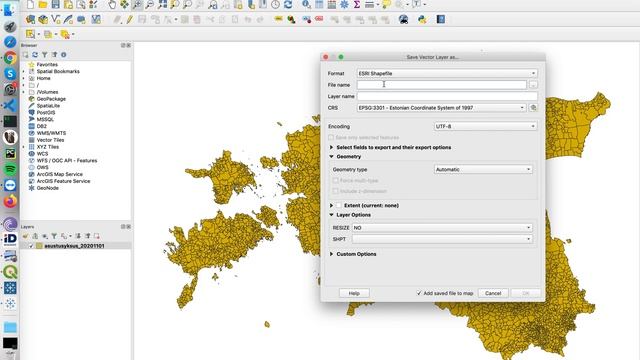Click the Open Project folder icon
This screenshot has height=360, width=640.
[x=43, y=4]
